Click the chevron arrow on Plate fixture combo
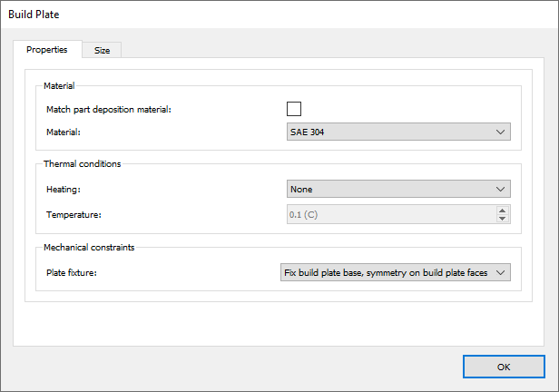 pyautogui.click(x=501, y=271)
